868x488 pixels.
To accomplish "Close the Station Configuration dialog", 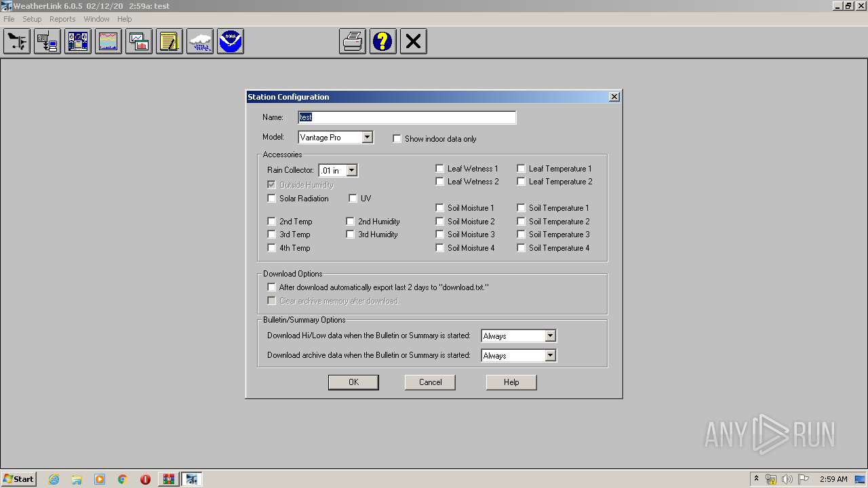I will tap(614, 97).
